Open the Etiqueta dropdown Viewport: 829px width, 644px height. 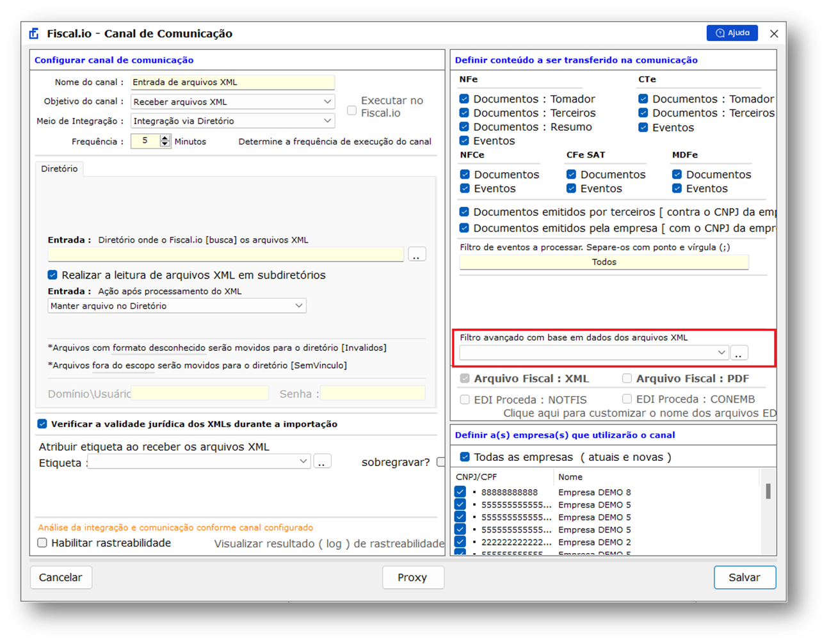pos(199,462)
